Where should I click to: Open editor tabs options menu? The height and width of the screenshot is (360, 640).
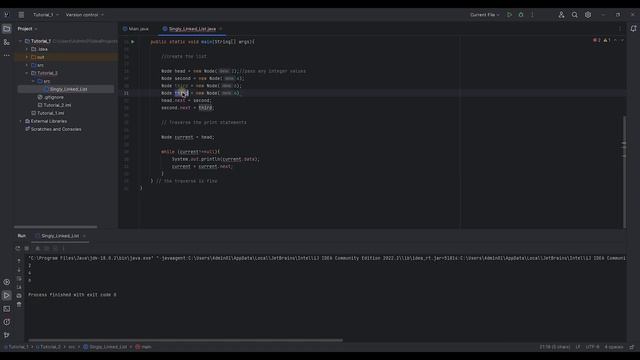(620, 29)
